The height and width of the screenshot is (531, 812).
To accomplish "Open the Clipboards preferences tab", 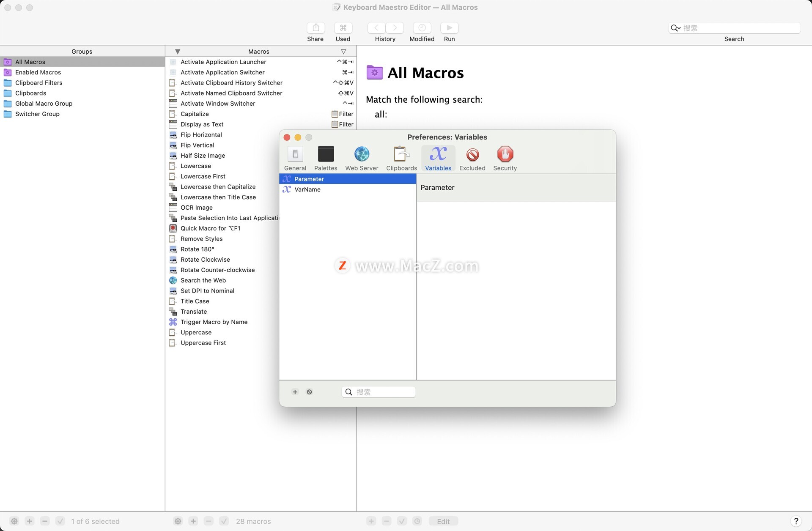I will 401,159.
